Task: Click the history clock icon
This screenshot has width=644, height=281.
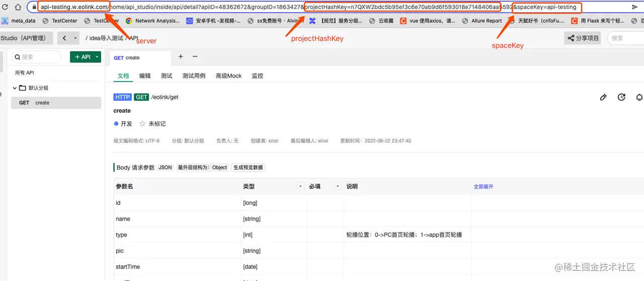Action: click(x=621, y=97)
